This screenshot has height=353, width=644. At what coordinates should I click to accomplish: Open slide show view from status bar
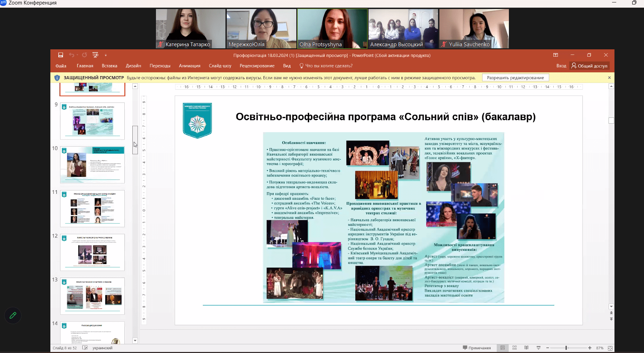point(538,348)
